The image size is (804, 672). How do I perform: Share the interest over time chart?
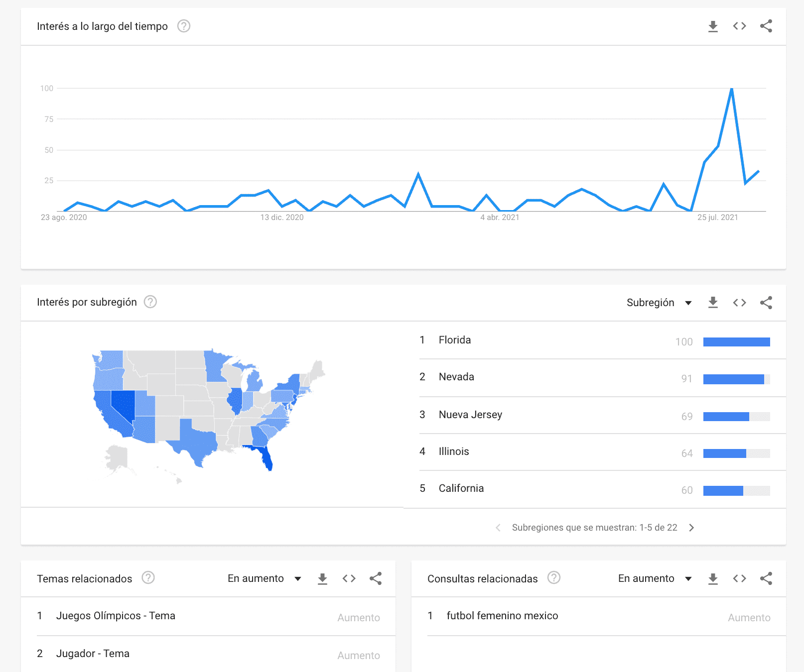766,26
